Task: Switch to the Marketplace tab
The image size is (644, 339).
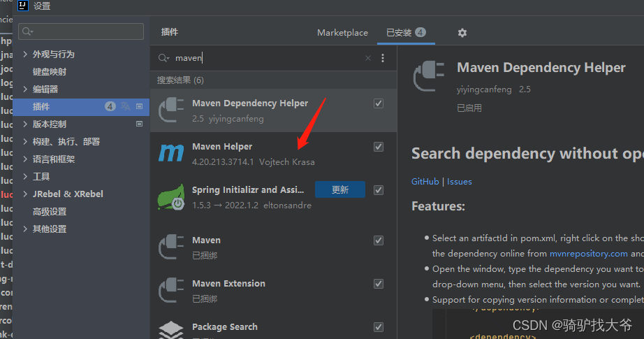Action: (342, 32)
